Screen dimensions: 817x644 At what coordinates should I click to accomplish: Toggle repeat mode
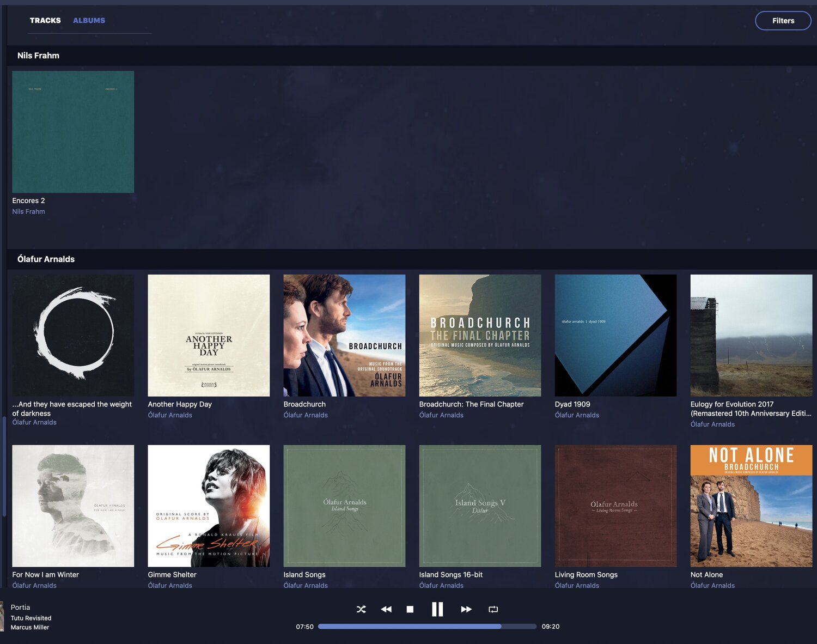493,609
